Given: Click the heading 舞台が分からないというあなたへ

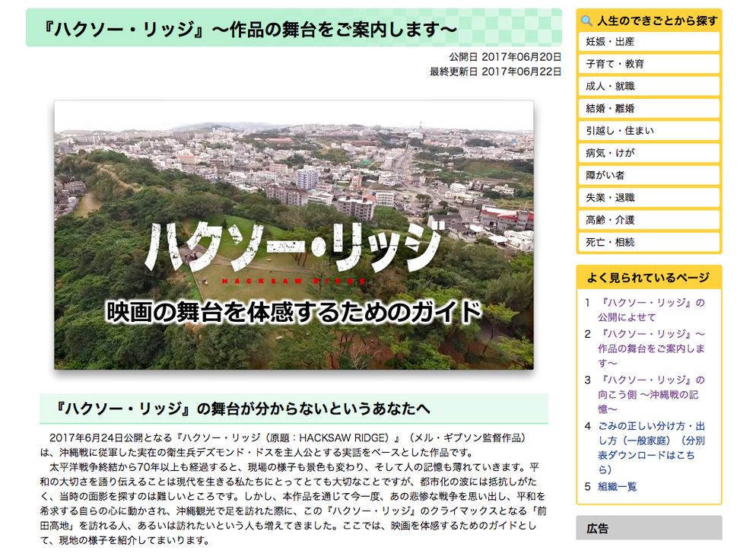Looking at the screenshot, I should [x=242, y=409].
